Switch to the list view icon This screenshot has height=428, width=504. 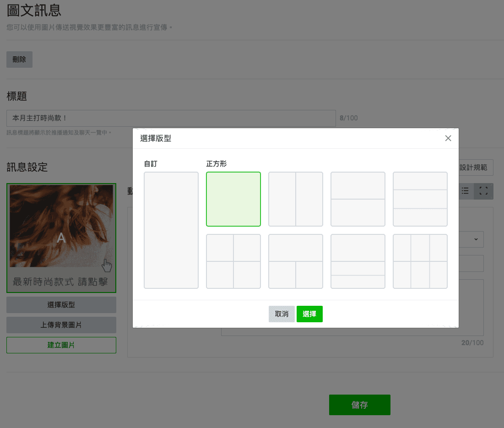[465, 191]
